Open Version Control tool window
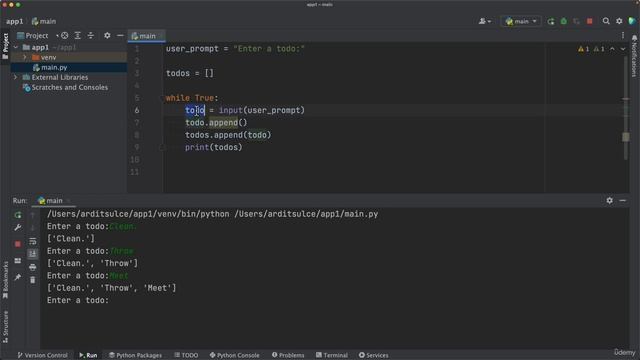640x360 pixels. click(x=42, y=355)
